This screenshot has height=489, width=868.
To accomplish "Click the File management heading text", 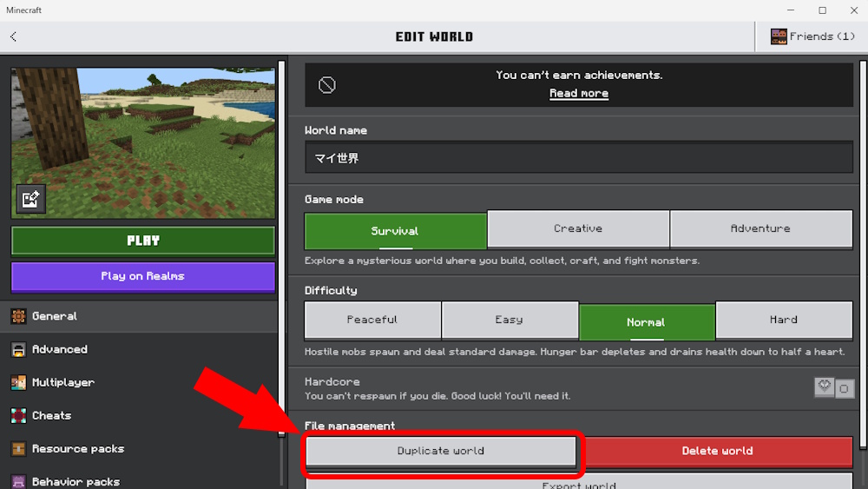I will pyautogui.click(x=349, y=426).
